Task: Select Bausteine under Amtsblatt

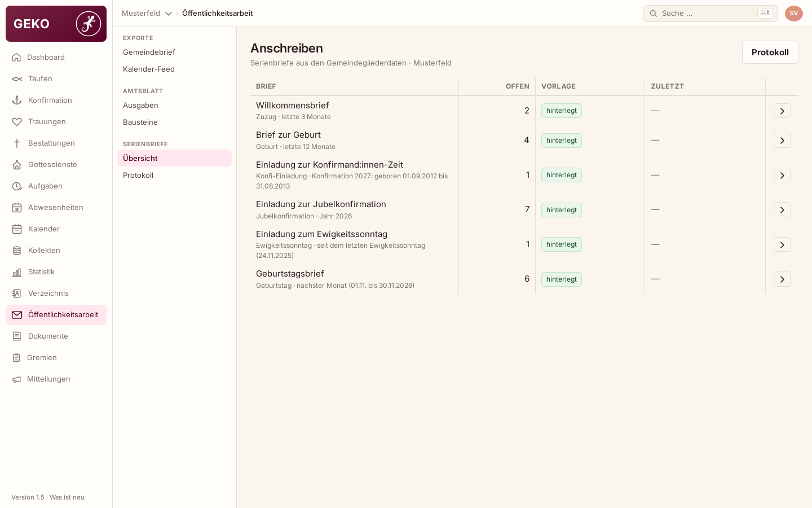Action: (140, 122)
